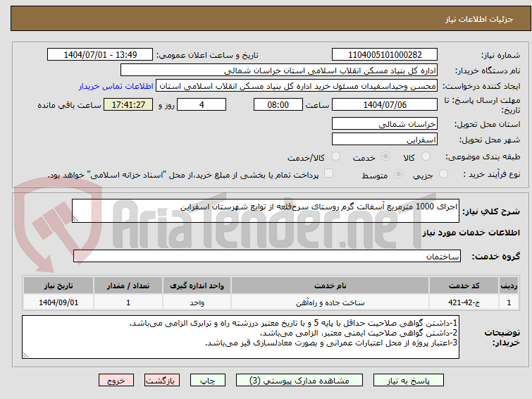This screenshot has width=532, height=399.
Task: Click the خروج exit button
Action: tap(116, 381)
